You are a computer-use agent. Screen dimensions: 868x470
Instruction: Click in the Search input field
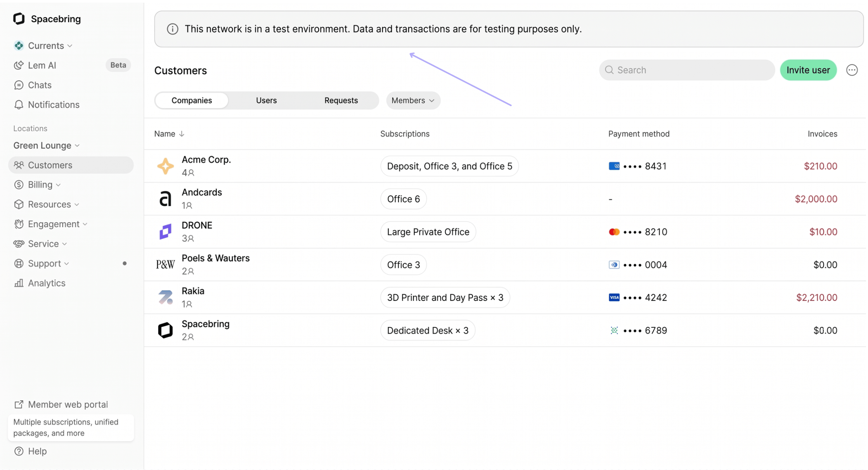coord(687,70)
